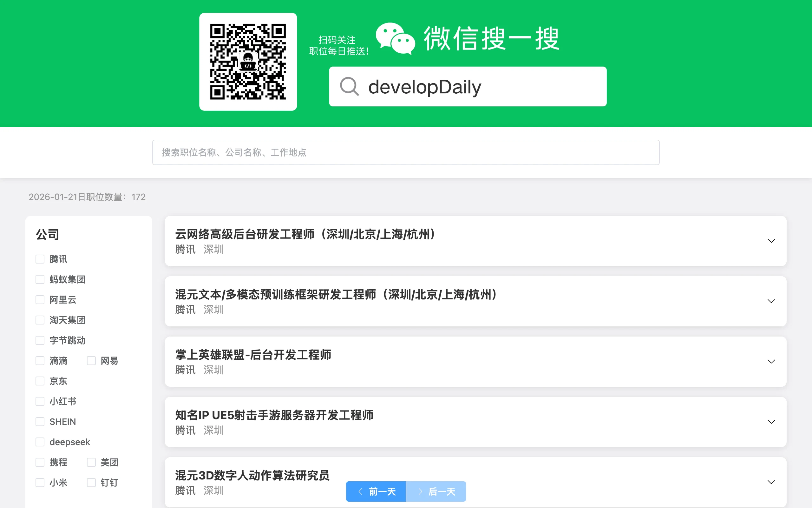The width and height of the screenshot is (812, 508).
Task: Check the 钉钉 company filter
Action: coord(91,483)
